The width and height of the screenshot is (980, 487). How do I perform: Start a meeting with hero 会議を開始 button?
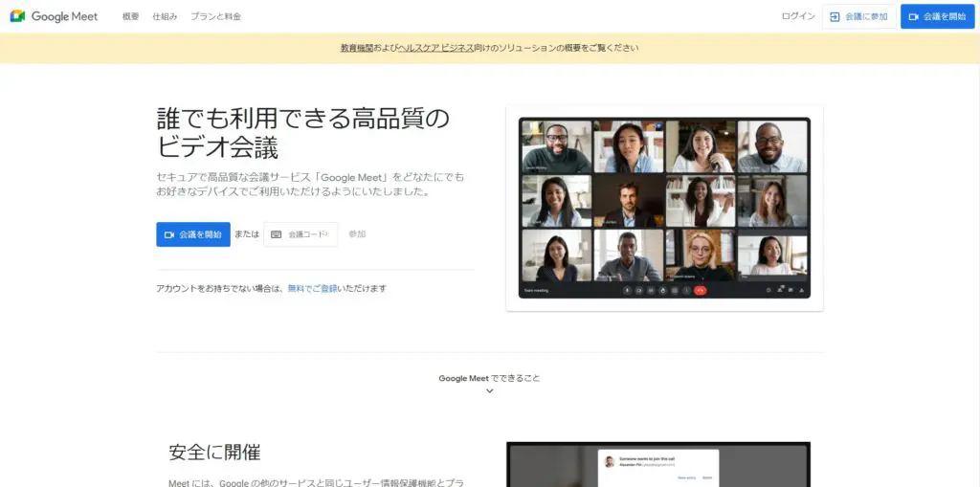(x=193, y=234)
